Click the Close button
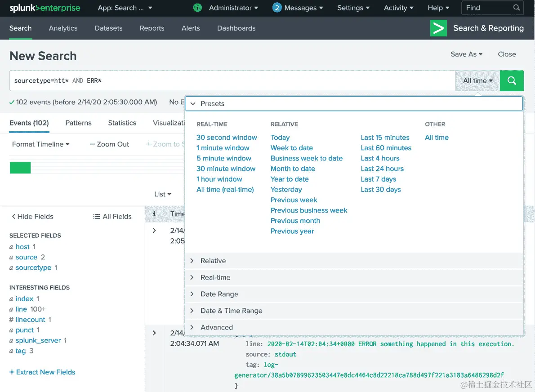Viewport: 535px width, 392px height. coord(507,54)
